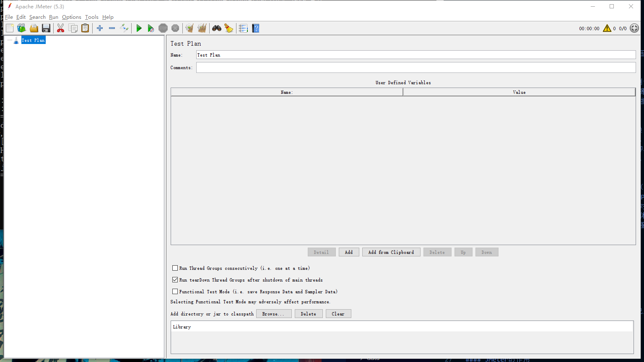Screen dimensions: 644x362
Task: Click the Test Plan flask icon
Action: [16, 40]
